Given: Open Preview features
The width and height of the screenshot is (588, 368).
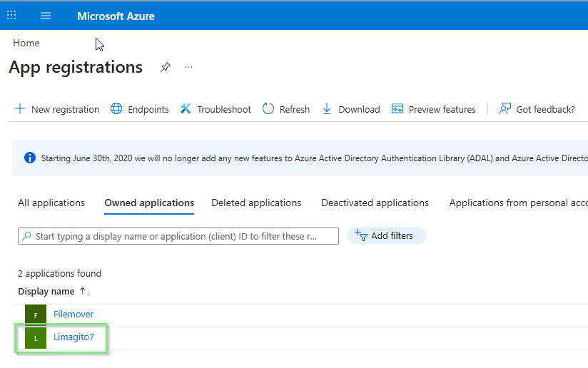Looking at the screenshot, I should coord(442,109).
